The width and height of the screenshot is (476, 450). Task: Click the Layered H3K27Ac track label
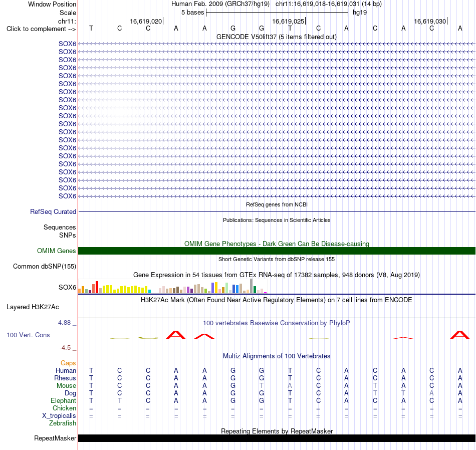point(33,307)
